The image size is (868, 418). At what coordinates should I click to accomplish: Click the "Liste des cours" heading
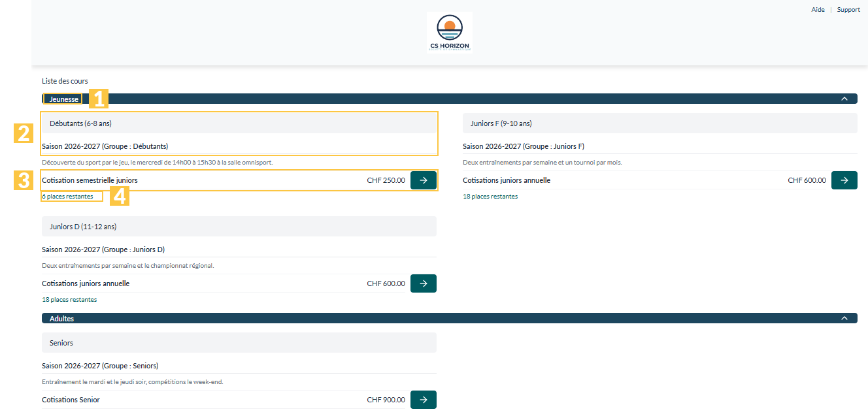[x=65, y=81]
